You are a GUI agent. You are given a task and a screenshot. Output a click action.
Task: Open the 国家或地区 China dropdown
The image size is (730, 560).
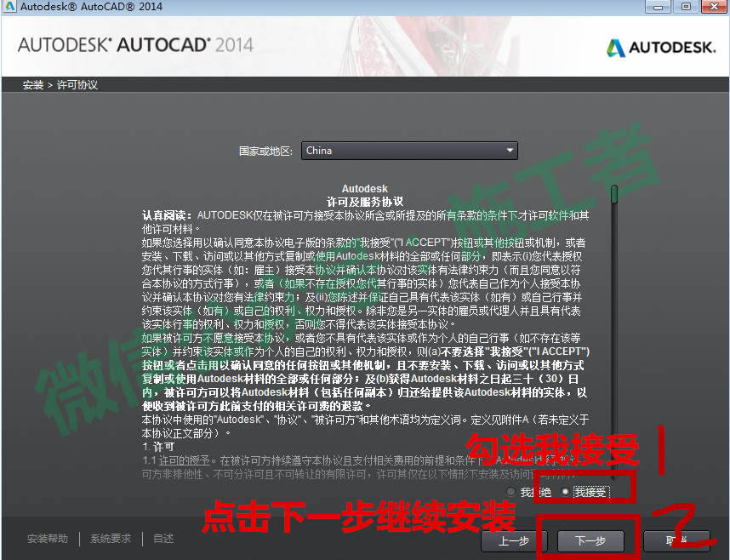(x=409, y=151)
